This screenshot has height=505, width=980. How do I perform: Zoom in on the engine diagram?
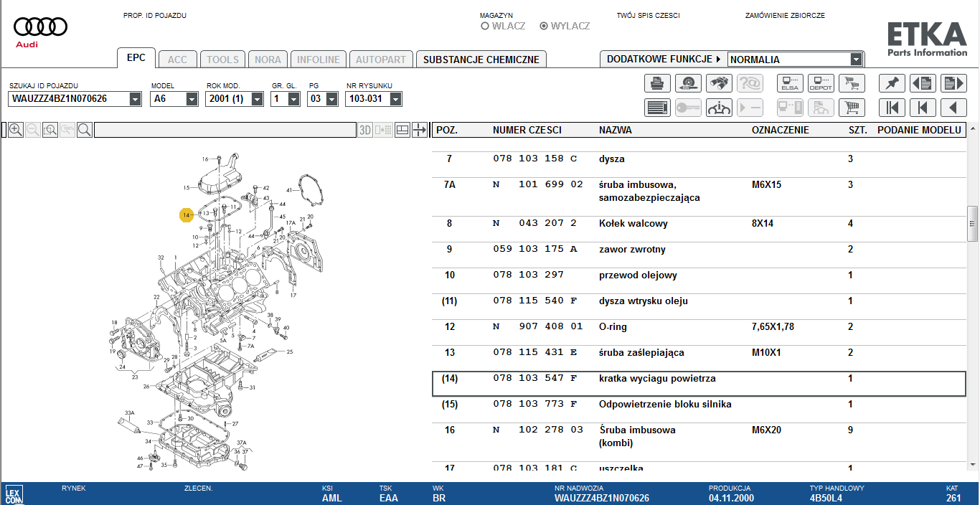15,130
